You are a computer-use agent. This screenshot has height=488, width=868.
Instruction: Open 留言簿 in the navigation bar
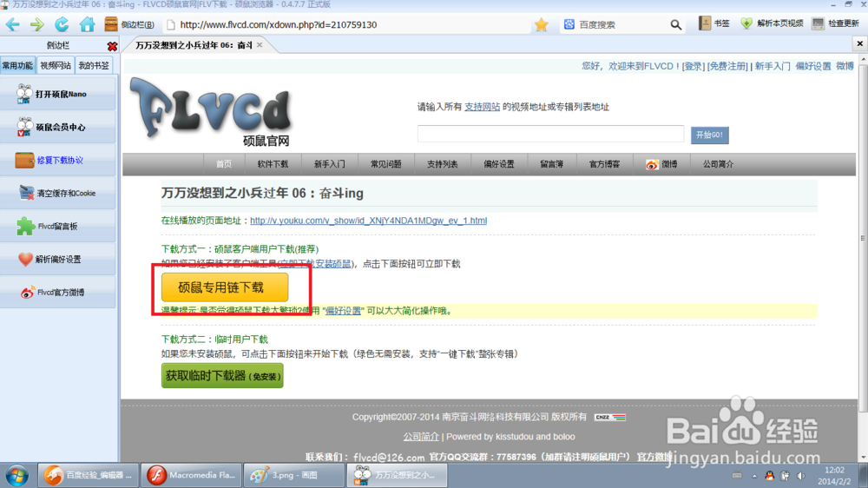click(551, 164)
